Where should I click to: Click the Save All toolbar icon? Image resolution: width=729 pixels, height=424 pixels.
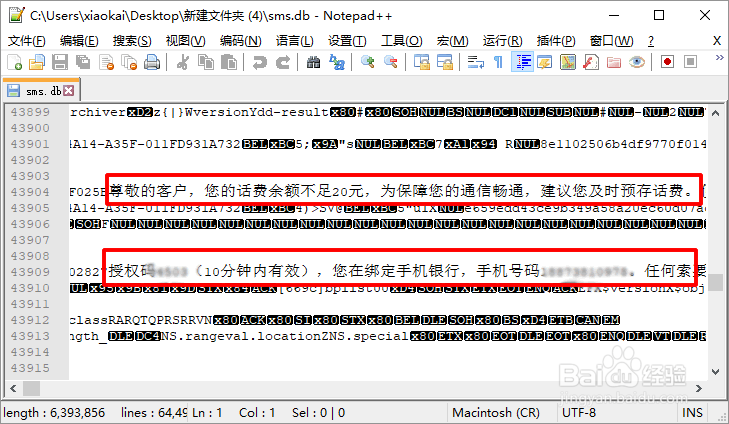click(83, 62)
